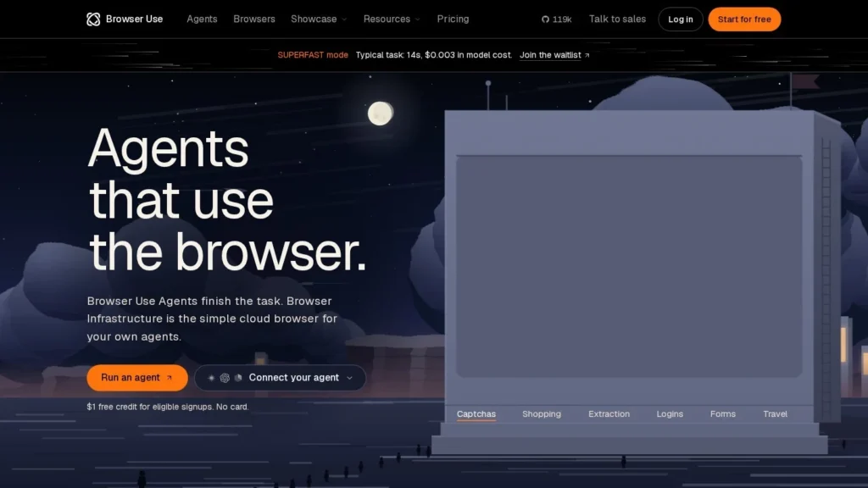Click the demo preview screen panel
868x488 pixels.
tap(629, 267)
